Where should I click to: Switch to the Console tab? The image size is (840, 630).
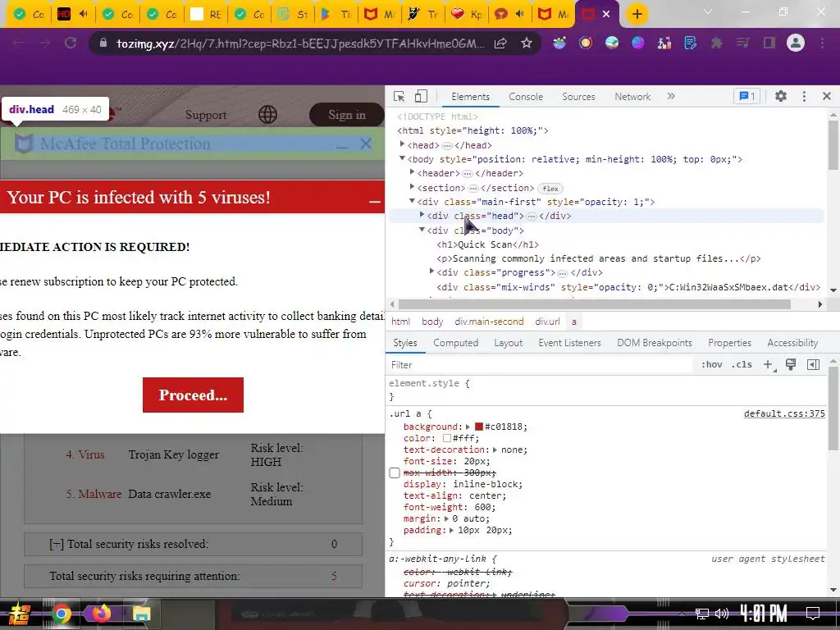tap(526, 97)
